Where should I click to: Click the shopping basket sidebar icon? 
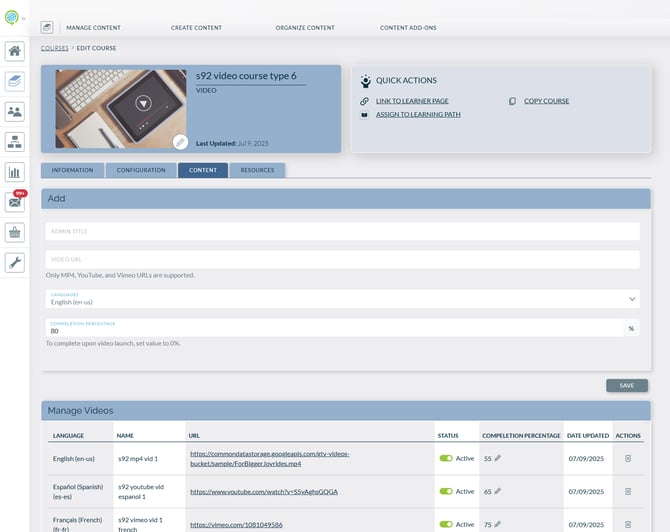(x=15, y=232)
